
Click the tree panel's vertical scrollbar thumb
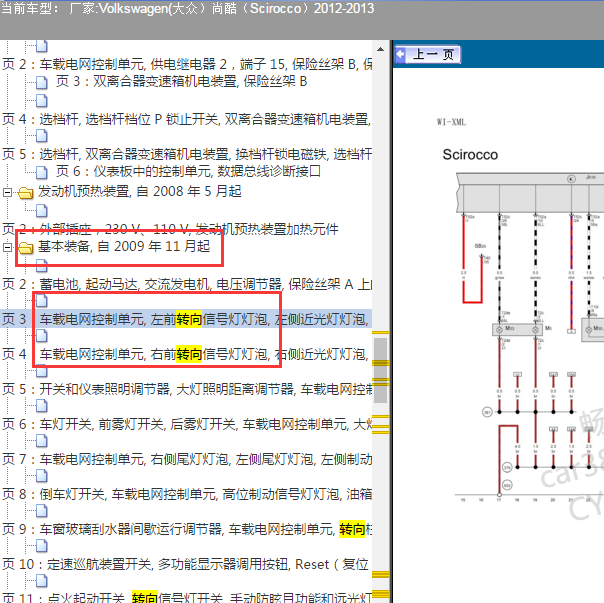pyautogui.click(x=380, y=370)
